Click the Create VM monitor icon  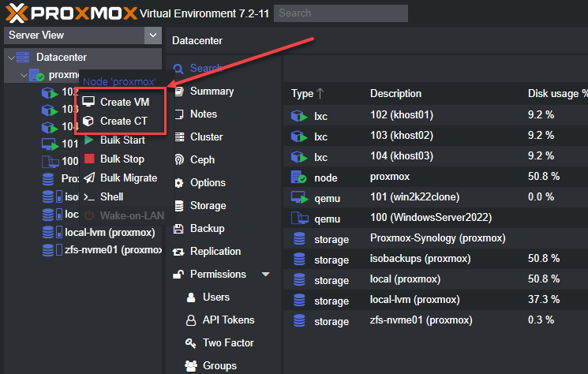click(88, 103)
